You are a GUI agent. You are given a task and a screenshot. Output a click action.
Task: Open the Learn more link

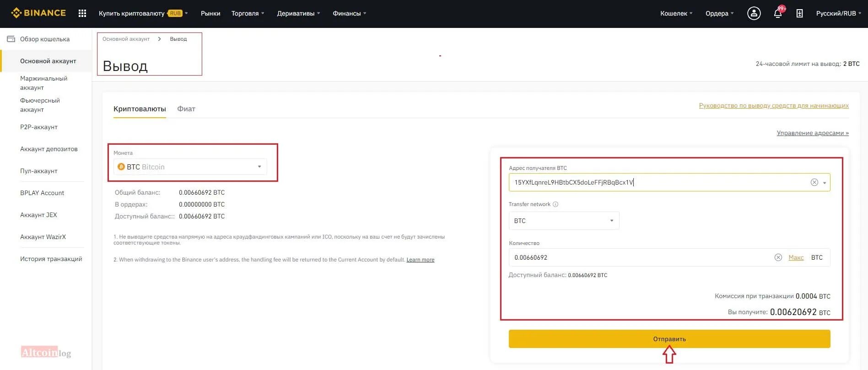(421, 260)
